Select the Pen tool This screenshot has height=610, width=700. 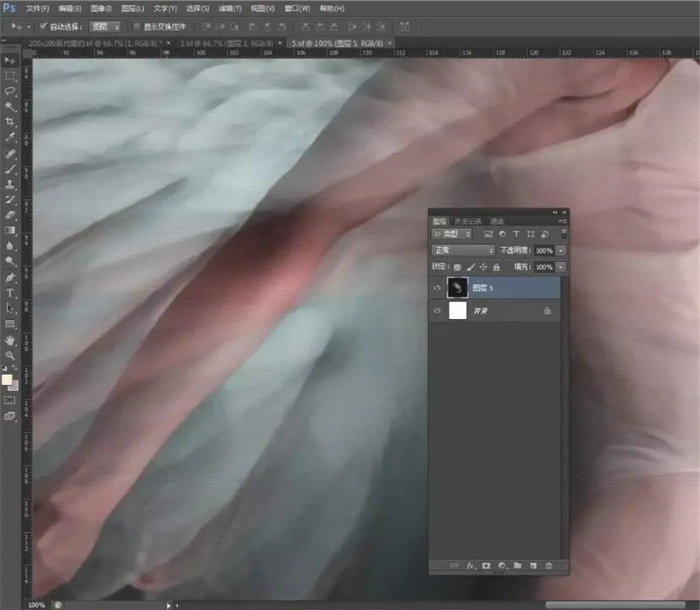(x=10, y=277)
